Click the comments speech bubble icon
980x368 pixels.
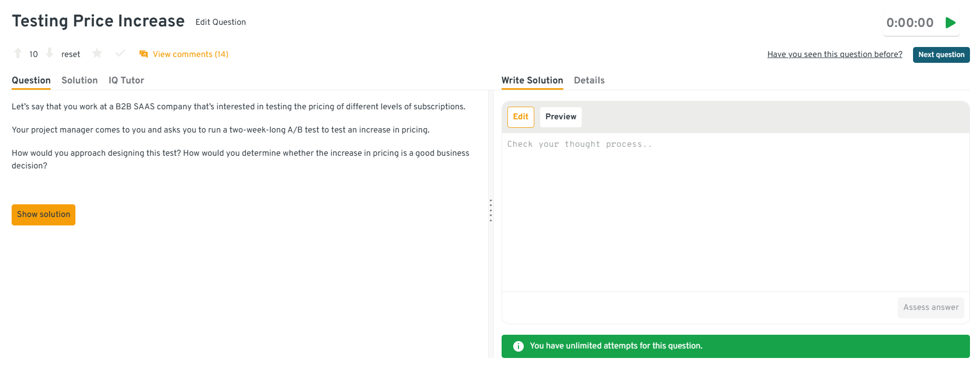coord(143,54)
